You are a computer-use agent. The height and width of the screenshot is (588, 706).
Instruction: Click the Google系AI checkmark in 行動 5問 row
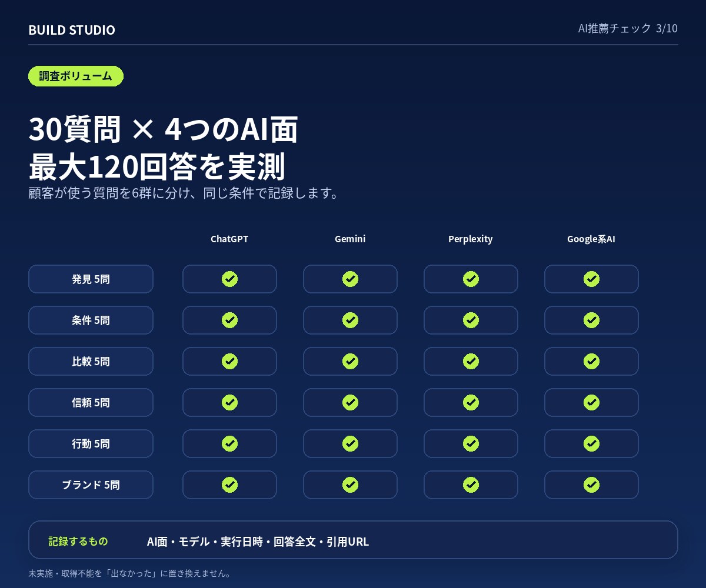point(591,443)
